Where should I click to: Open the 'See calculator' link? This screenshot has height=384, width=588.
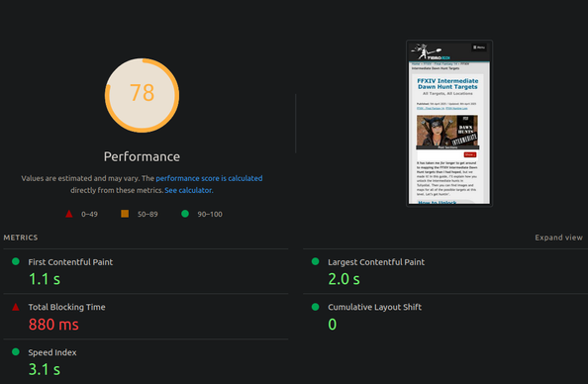click(188, 190)
